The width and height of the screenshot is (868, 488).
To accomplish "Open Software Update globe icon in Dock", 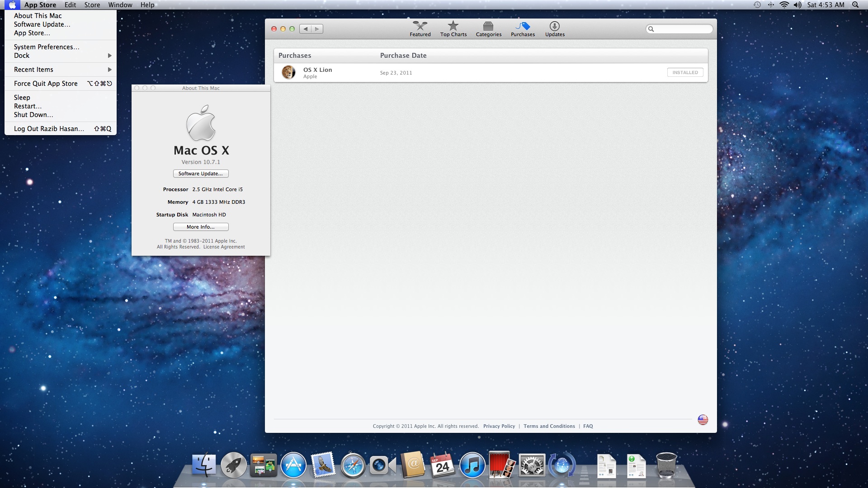I will (x=561, y=465).
